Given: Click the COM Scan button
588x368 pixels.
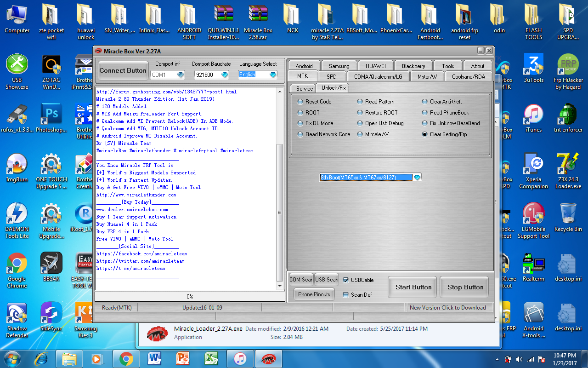Looking at the screenshot, I should pos(301,279).
